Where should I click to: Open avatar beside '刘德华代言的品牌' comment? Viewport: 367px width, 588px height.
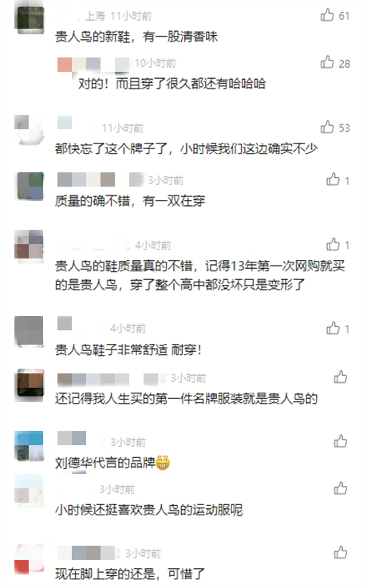(30, 445)
